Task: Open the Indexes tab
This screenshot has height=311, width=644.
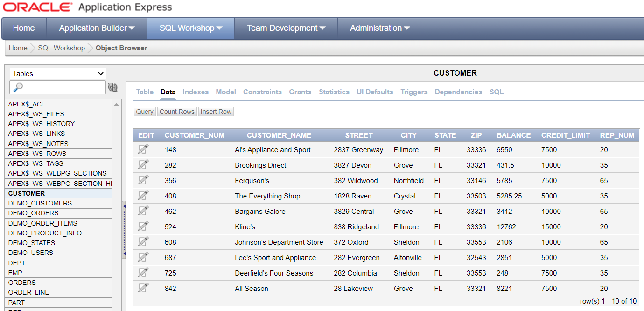Action: (196, 92)
